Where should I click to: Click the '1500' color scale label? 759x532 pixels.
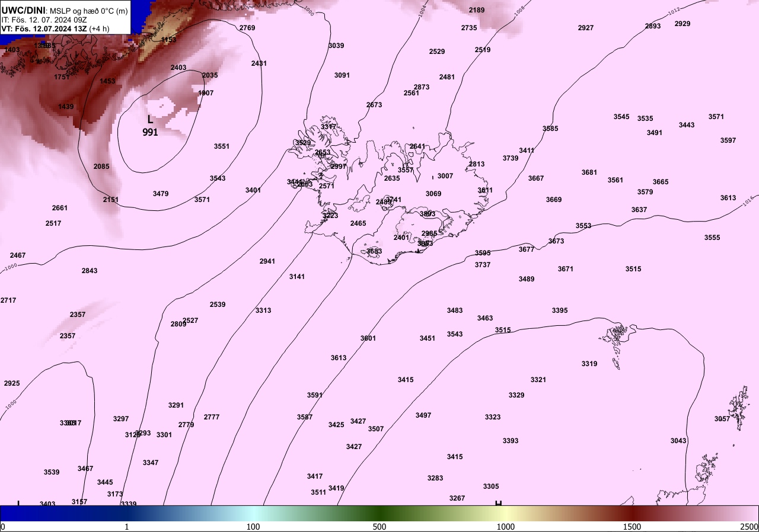632,527
